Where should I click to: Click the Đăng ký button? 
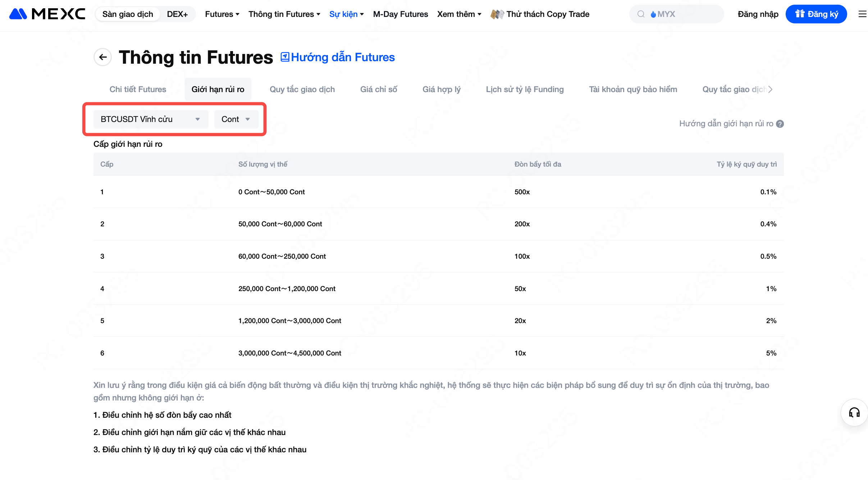click(x=816, y=14)
